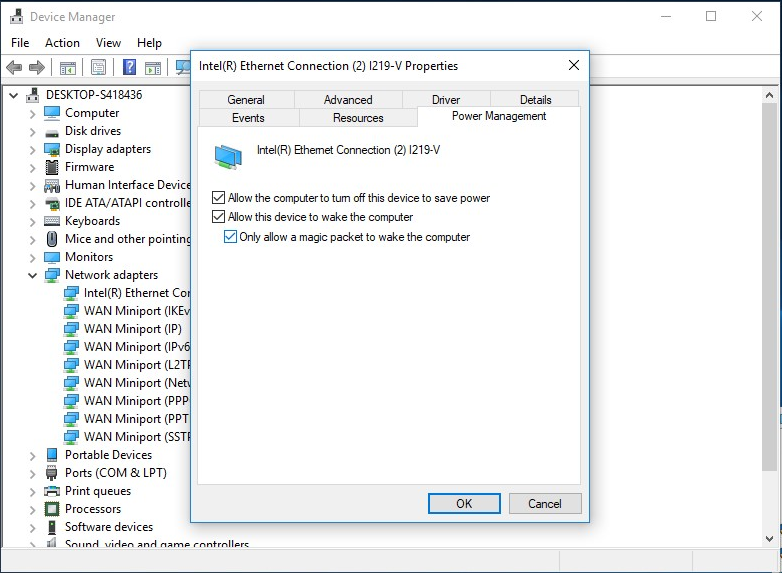Click the Properties toolbar icon
This screenshot has width=782, height=573.
(x=98, y=67)
